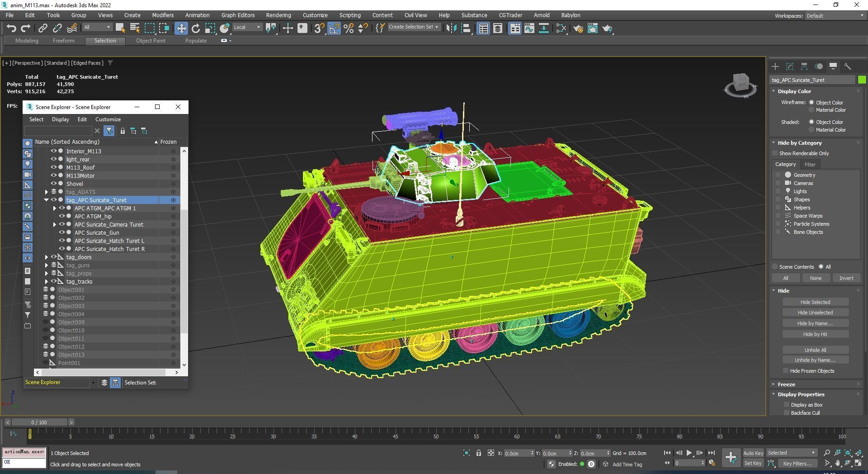The height and width of the screenshot is (474, 868).
Task: Open the Hierarchy command panel tab
Action: 804,66
